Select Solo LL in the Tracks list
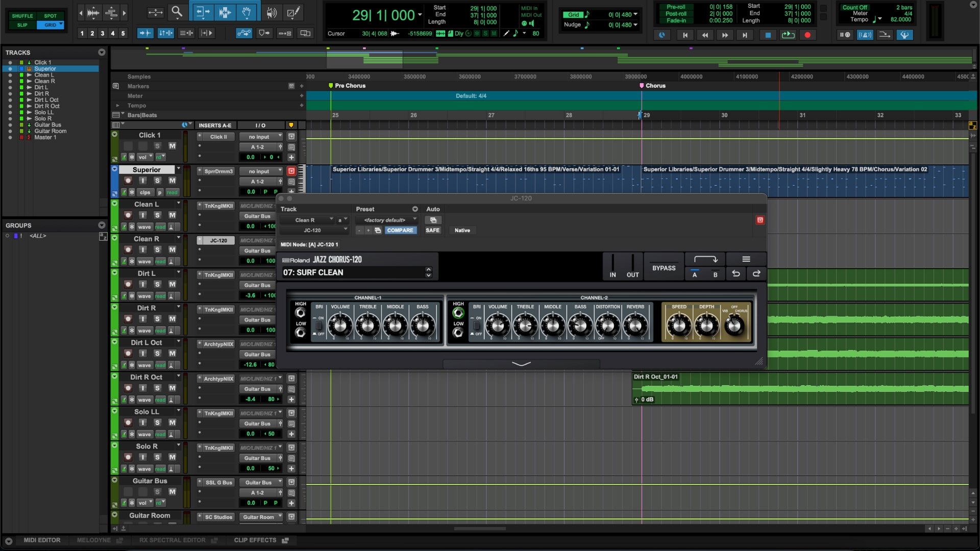Image resolution: width=980 pixels, height=551 pixels. [43, 112]
